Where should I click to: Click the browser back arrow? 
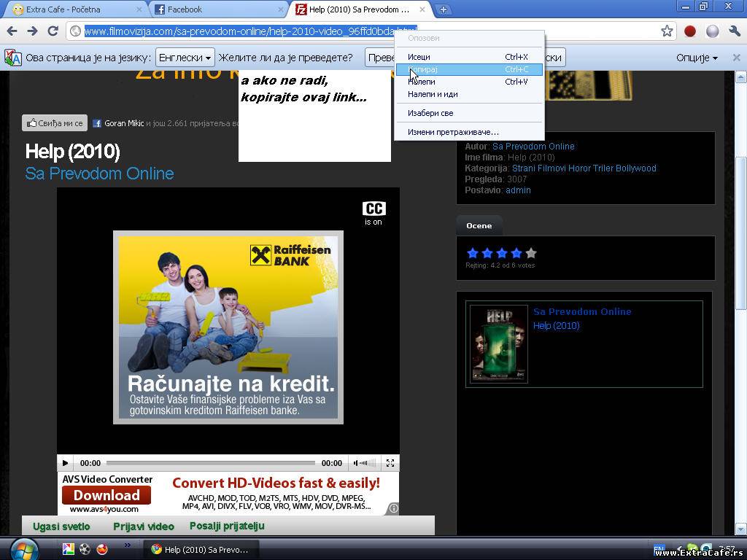[12, 31]
